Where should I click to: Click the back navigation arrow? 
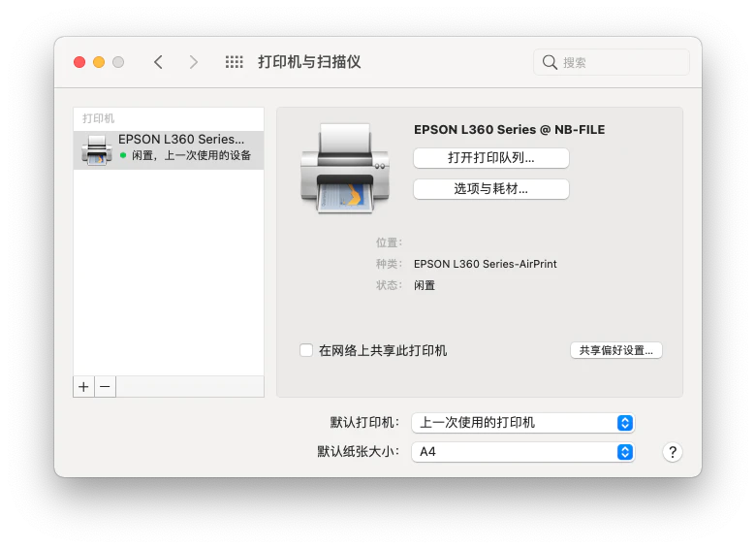(x=158, y=62)
